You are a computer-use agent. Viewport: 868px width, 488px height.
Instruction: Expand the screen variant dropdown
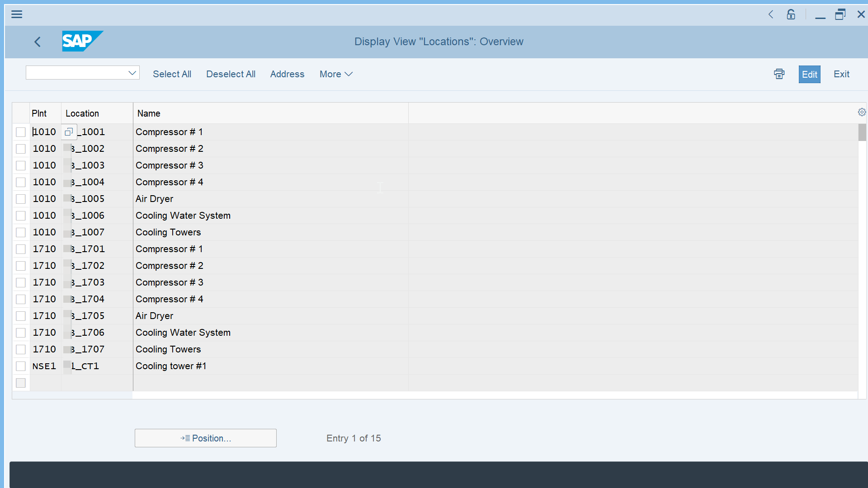click(x=132, y=72)
